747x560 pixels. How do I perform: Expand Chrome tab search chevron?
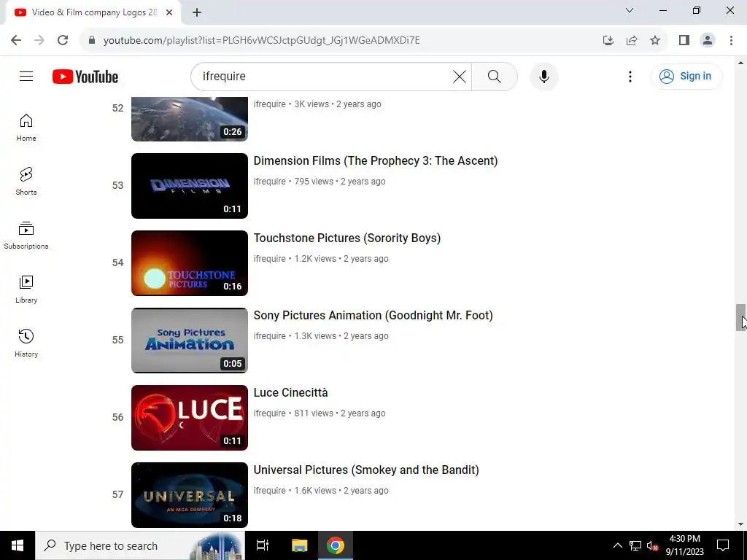(630, 10)
